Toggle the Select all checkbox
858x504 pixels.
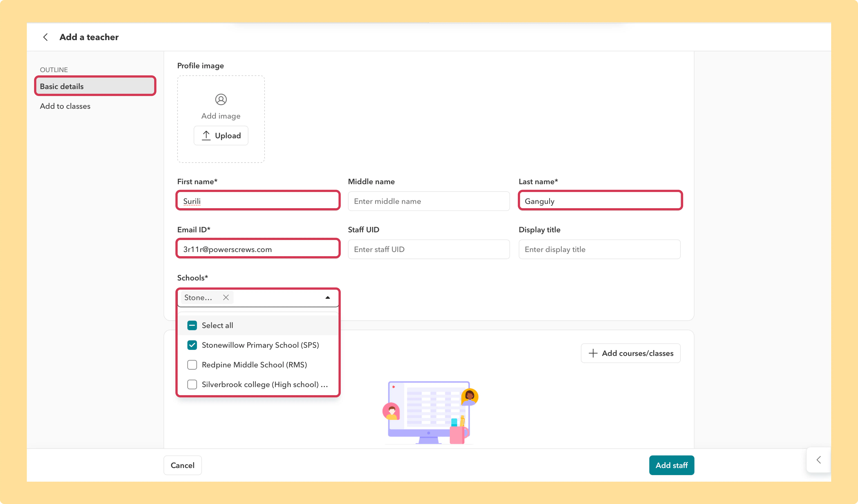point(192,325)
